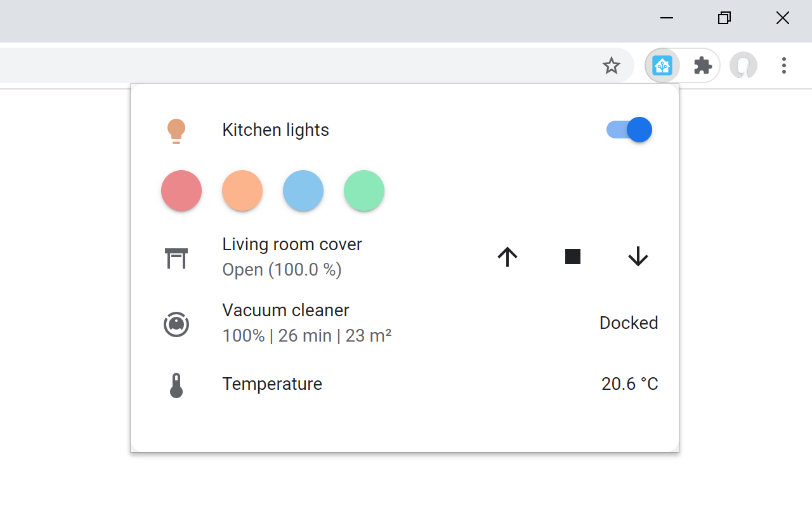Click the browser extensions puzzle icon
This screenshot has width=812, height=508.
(x=702, y=65)
